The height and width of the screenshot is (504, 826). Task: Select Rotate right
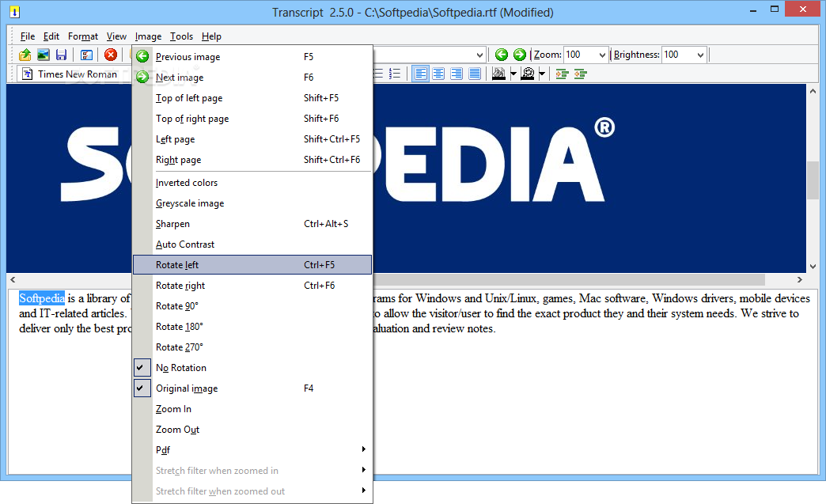pyautogui.click(x=252, y=286)
